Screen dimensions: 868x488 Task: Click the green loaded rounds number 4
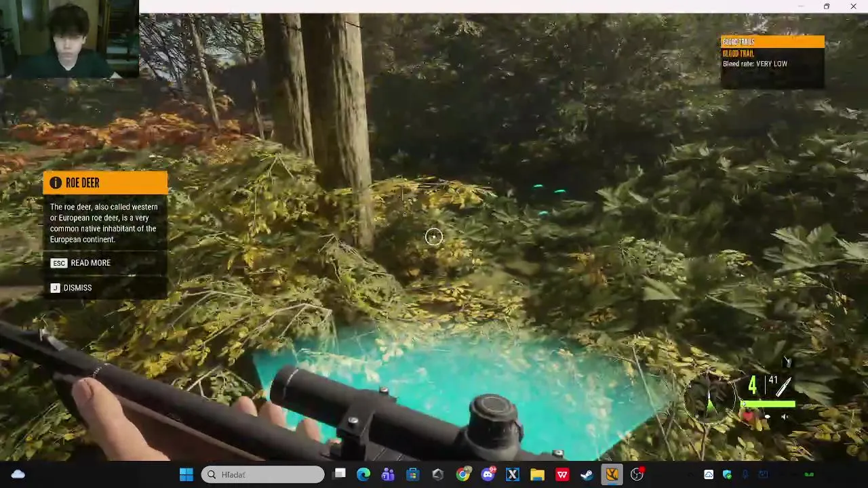tap(752, 386)
